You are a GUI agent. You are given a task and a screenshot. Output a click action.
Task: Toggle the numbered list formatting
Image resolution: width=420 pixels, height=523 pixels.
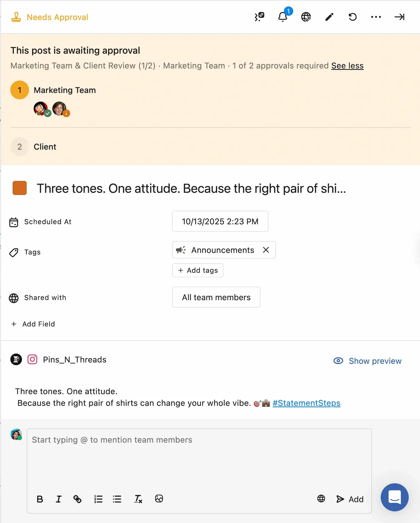98,499
